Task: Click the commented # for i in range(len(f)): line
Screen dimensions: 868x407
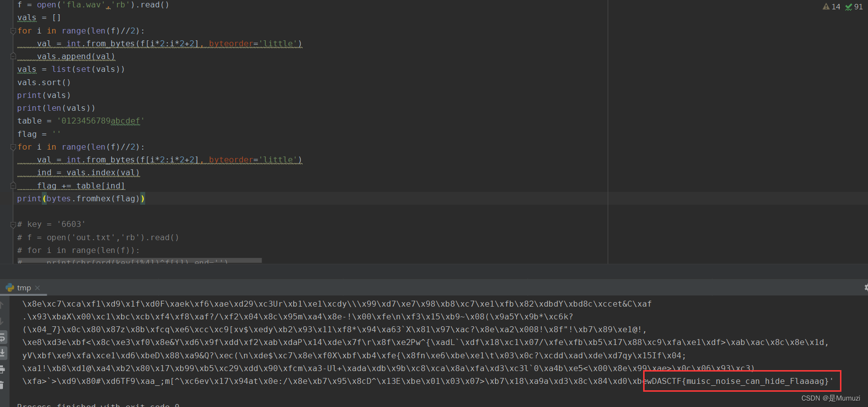Action: (x=78, y=250)
